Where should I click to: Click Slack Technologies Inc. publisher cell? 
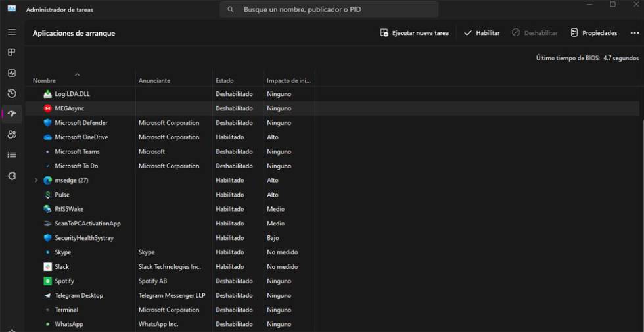pyautogui.click(x=170, y=267)
